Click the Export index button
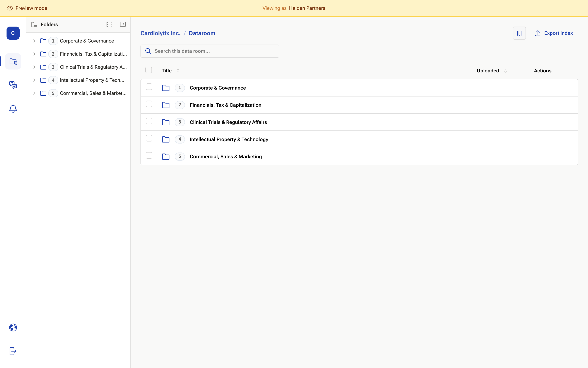The image size is (588, 368). point(554,33)
